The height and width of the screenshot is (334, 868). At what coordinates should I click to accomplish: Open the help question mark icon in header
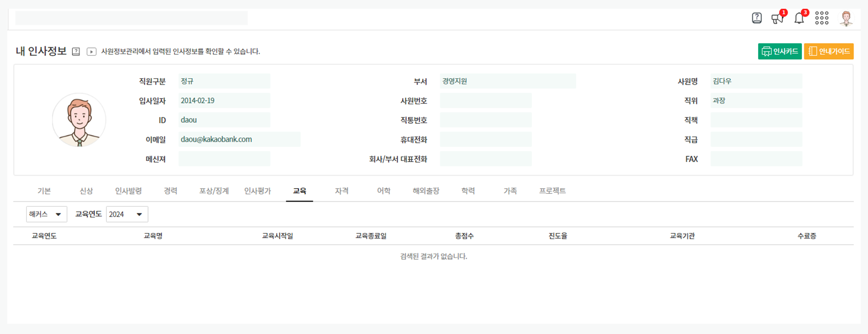[x=757, y=18]
